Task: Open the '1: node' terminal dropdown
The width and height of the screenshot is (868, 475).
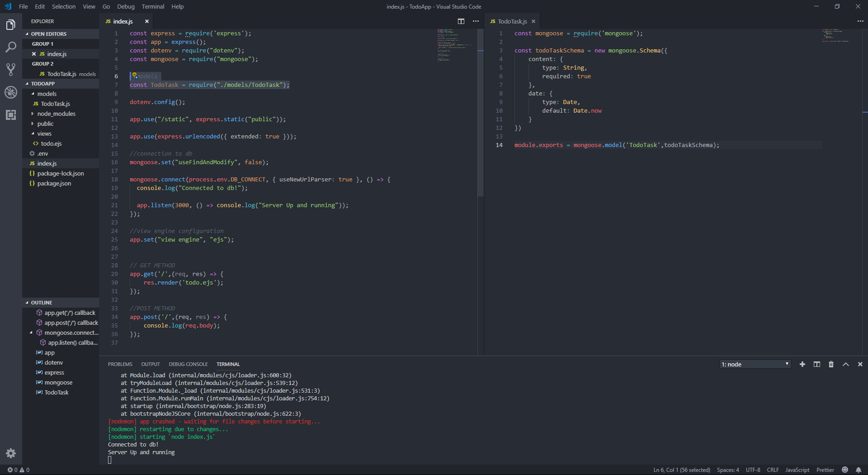Action: click(754, 364)
